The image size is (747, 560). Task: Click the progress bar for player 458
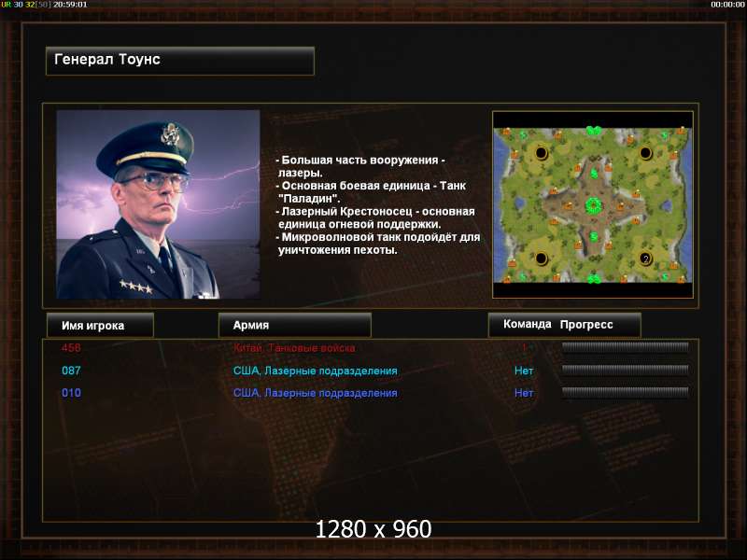[625, 347]
